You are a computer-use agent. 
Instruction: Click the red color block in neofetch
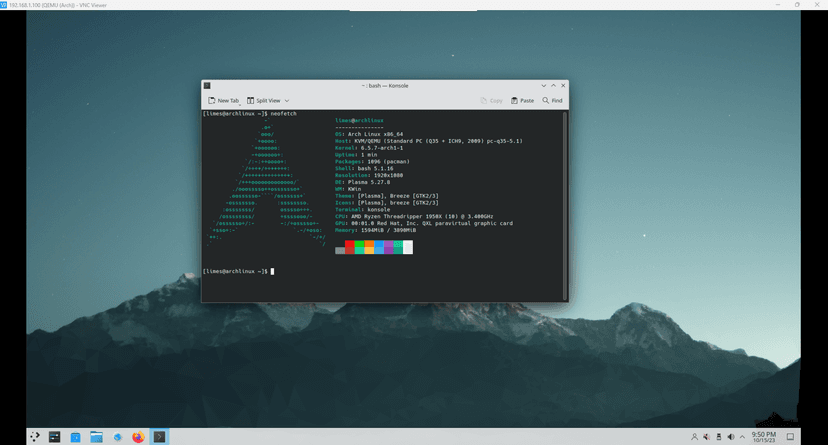(350, 247)
